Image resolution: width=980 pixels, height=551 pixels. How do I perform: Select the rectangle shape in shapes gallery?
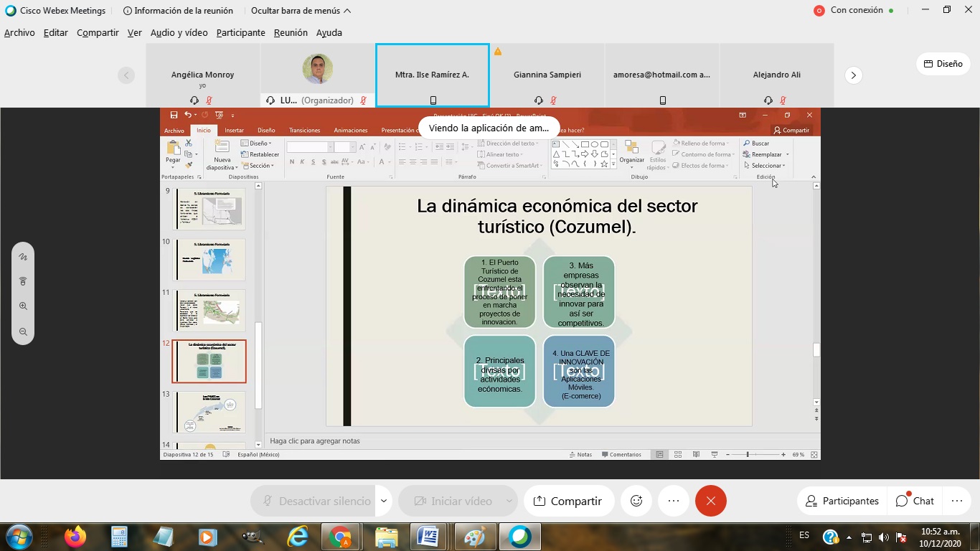tap(585, 144)
